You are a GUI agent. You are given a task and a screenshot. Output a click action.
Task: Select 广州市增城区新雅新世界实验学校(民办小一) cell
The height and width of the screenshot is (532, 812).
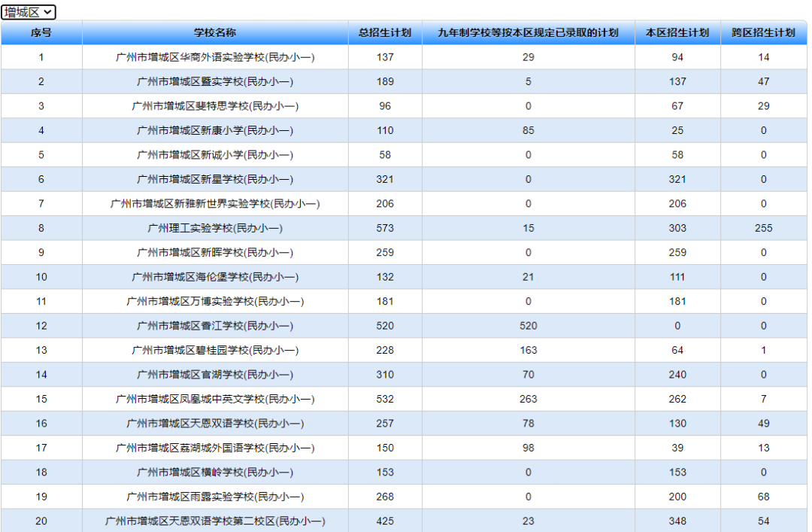pos(215,204)
